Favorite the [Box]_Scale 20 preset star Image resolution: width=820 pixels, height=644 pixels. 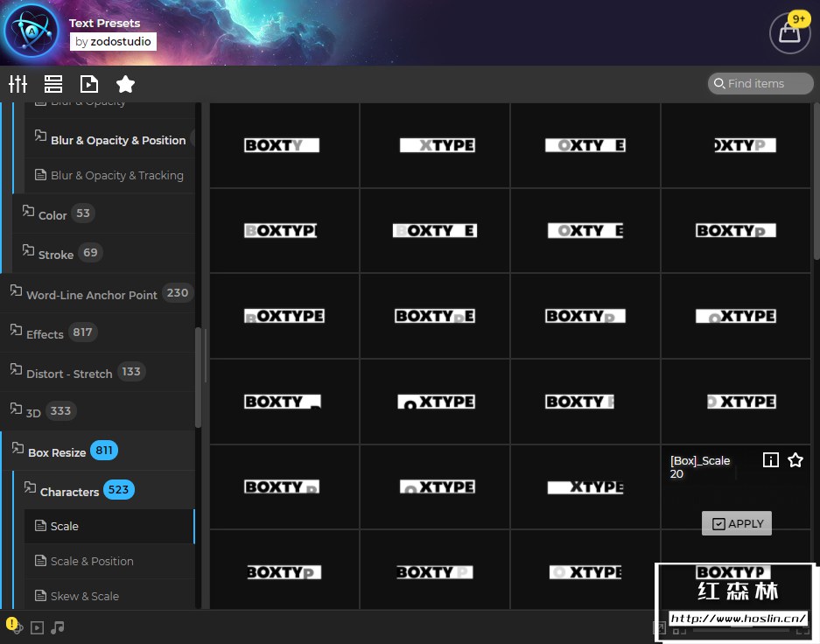point(795,460)
